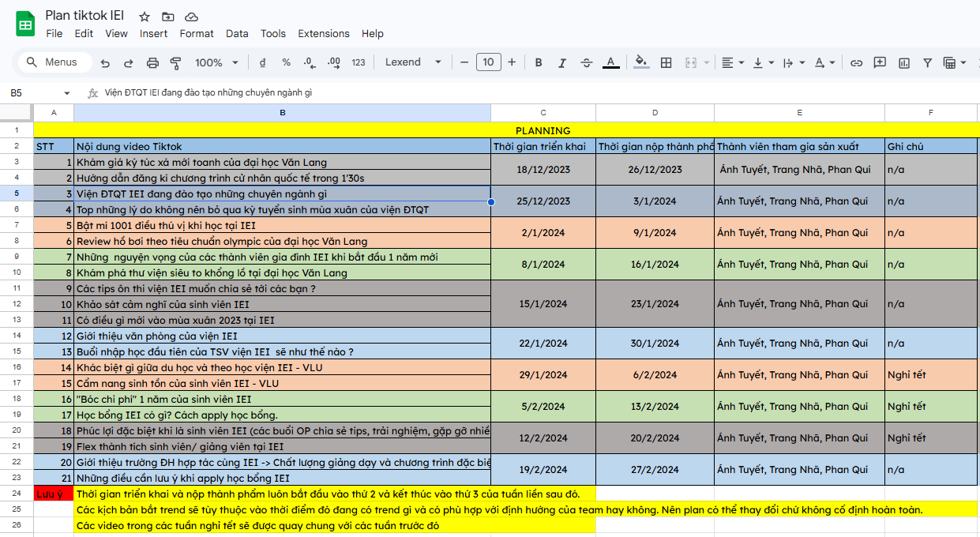The height and width of the screenshot is (537, 980).
Task: Click the Redo arrow in toolbar
Action: click(129, 62)
